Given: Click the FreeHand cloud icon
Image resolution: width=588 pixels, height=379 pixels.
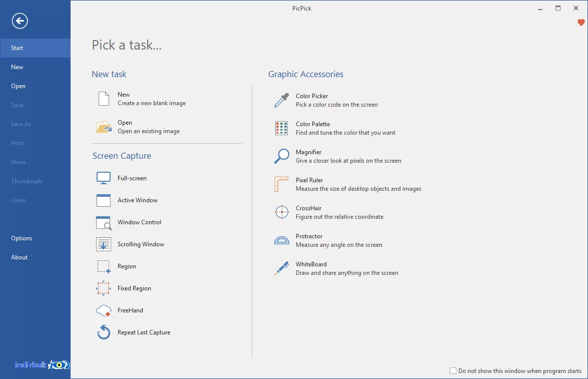Looking at the screenshot, I should tap(104, 310).
